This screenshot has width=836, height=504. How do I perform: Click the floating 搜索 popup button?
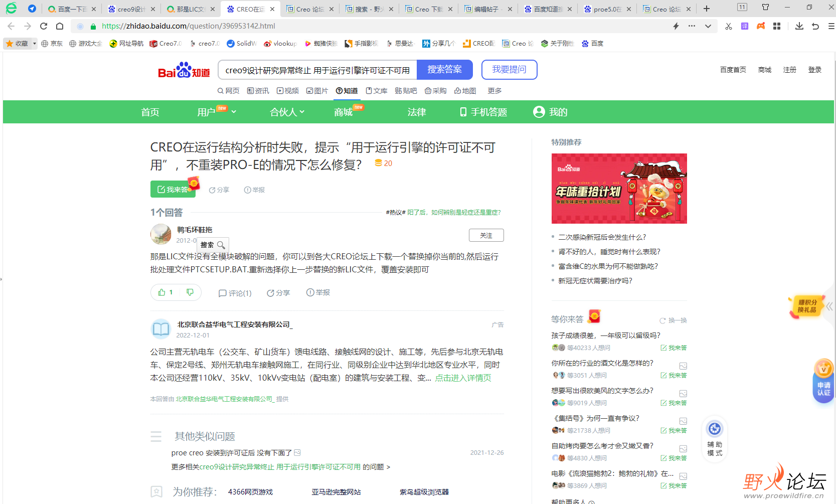pyautogui.click(x=213, y=245)
